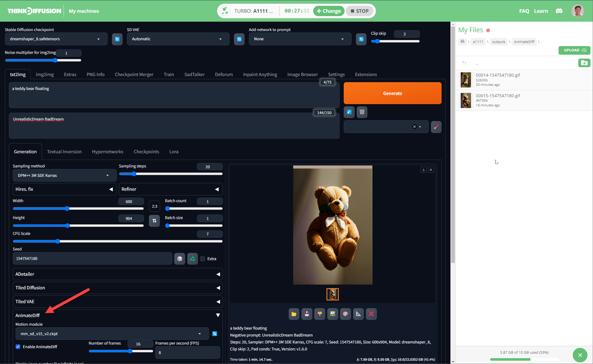Check the Extra seed checkbox
This screenshot has height=364, width=593.
pos(203,259)
